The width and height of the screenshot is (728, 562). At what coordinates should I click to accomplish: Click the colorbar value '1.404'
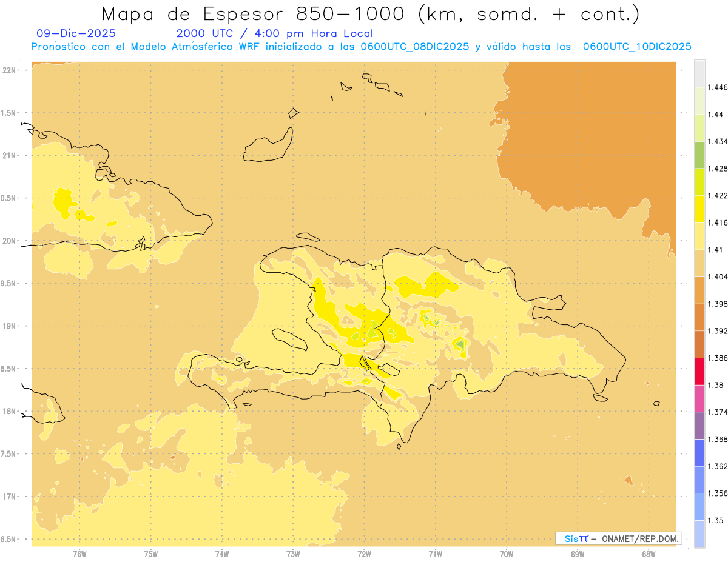pos(718,277)
